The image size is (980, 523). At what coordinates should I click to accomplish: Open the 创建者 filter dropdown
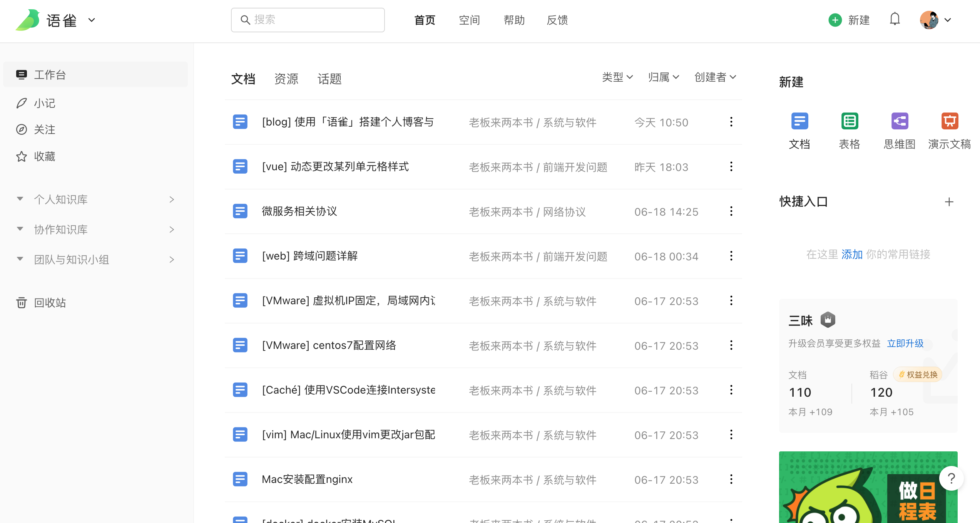715,77
